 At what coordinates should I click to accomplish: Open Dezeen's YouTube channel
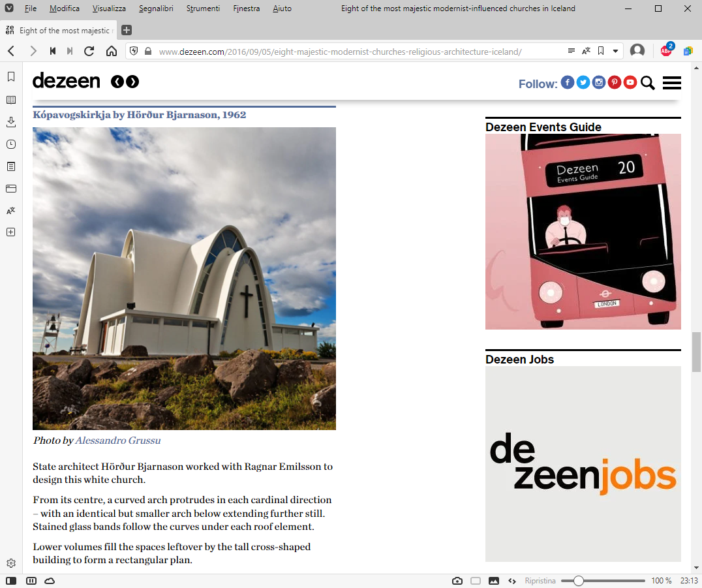(630, 82)
